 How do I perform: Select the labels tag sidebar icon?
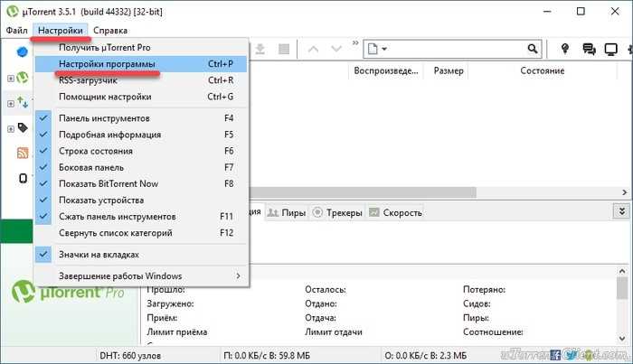tap(23, 128)
